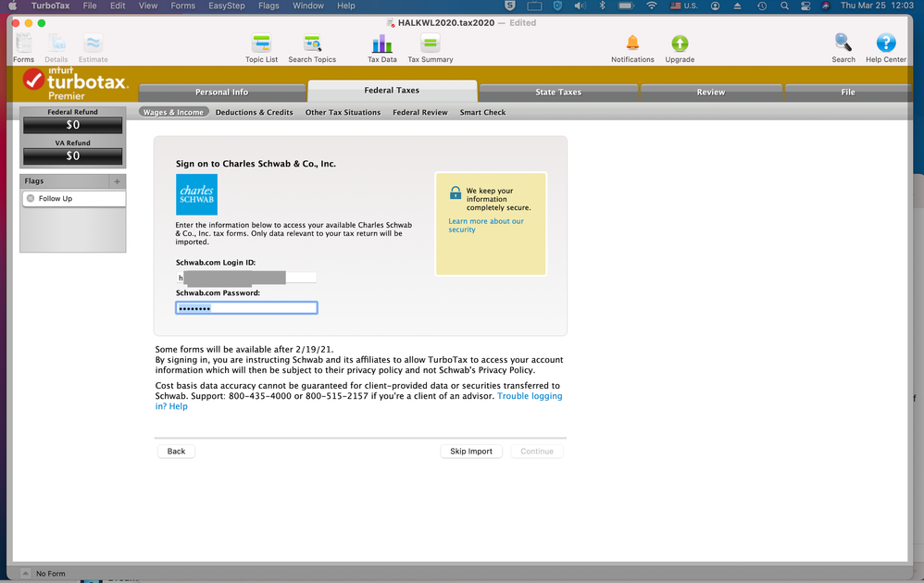This screenshot has width=924, height=583.
Task: Show the Tax Data chart
Action: (381, 48)
